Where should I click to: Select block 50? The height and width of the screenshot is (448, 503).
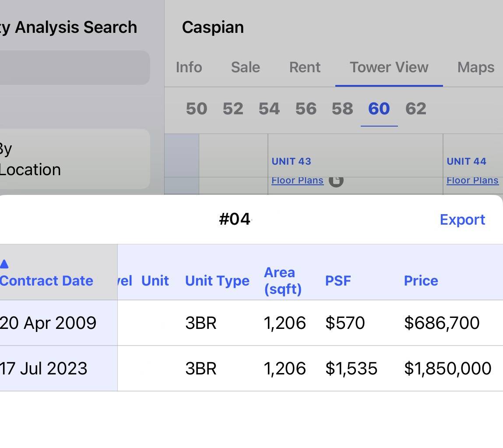[196, 109]
